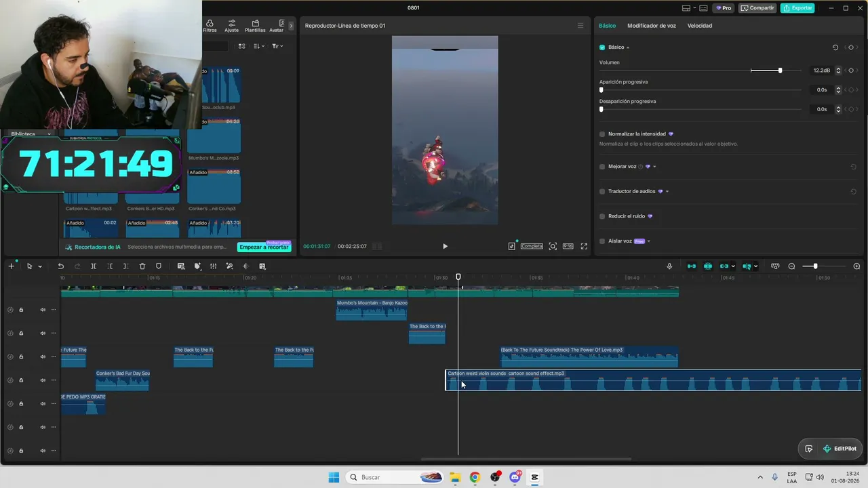This screenshot has width=868, height=488.
Task: Switch to Modificador de voz tab
Action: click(652, 26)
